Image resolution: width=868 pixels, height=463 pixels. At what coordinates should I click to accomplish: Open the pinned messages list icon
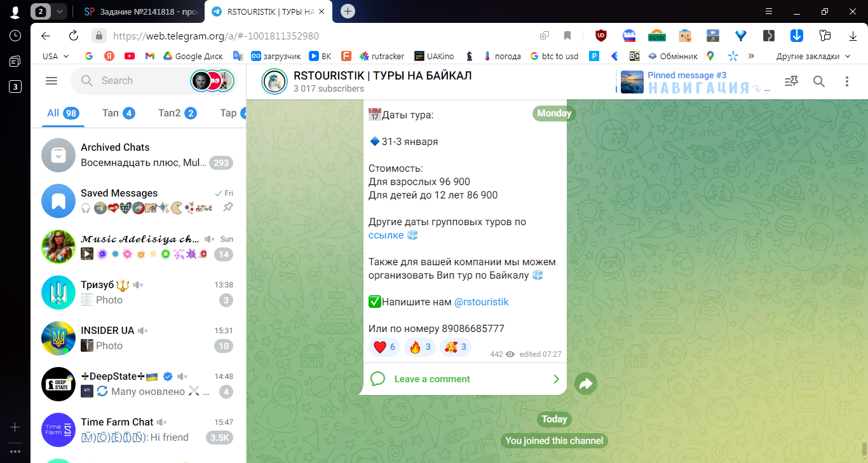tap(791, 81)
